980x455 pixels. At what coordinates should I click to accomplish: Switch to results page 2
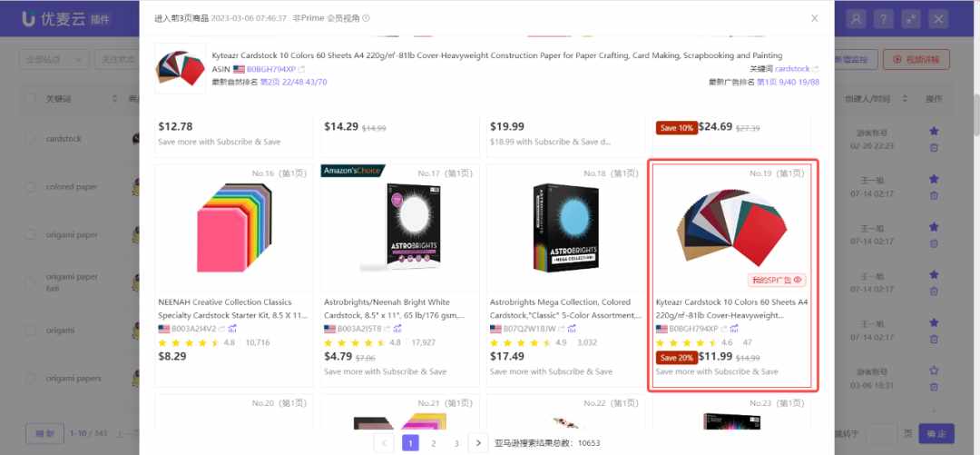point(433,443)
